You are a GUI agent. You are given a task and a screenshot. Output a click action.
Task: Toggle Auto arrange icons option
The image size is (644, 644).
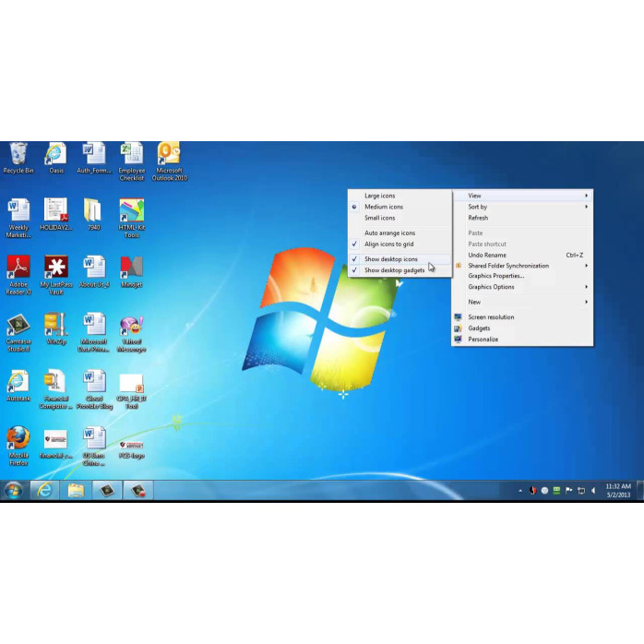[400, 233]
